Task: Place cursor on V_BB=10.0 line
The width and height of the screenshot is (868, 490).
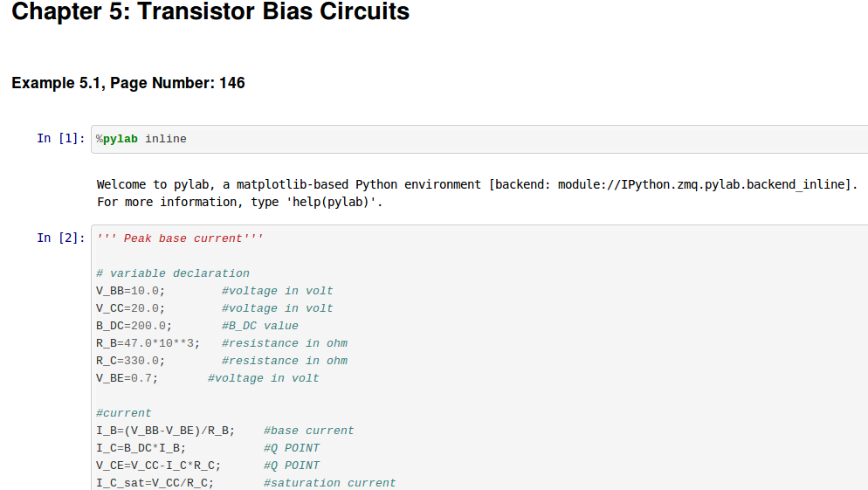Action: pyautogui.click(x=214, y=291)
